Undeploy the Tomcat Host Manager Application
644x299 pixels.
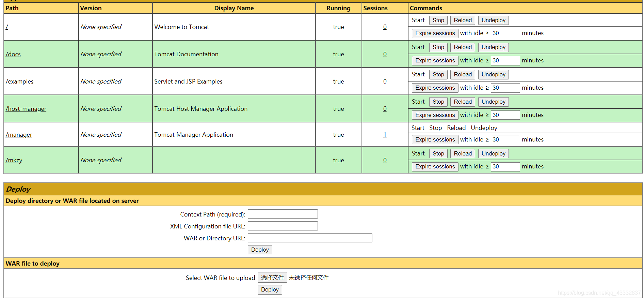click(493, 102)
